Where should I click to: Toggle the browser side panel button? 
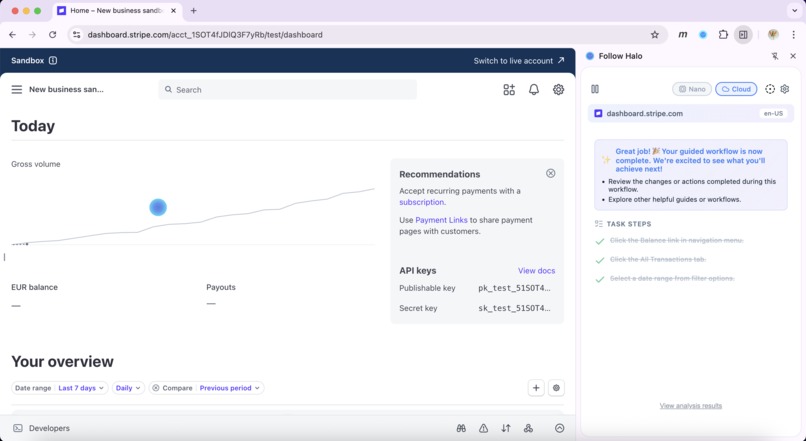click(743, 35)
